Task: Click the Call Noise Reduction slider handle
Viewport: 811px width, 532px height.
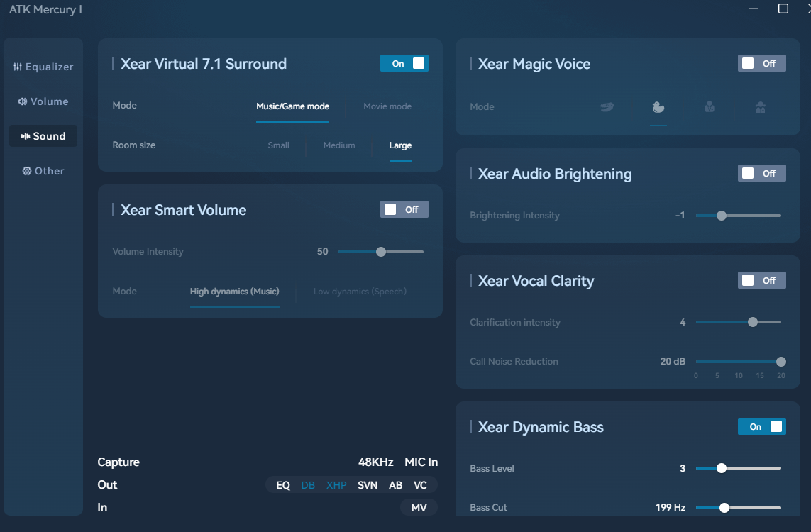Action: [781, 361]
